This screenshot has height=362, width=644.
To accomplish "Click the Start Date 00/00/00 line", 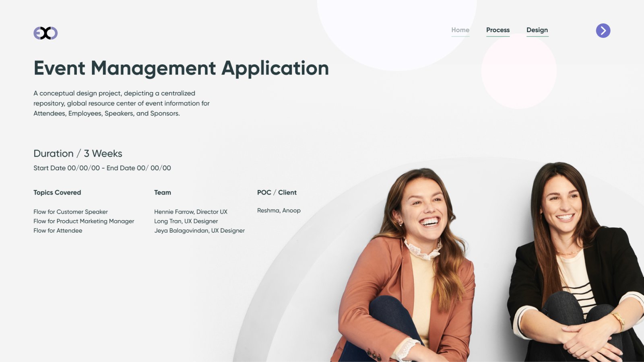I will pyautogui.click(x=102, y=168).
